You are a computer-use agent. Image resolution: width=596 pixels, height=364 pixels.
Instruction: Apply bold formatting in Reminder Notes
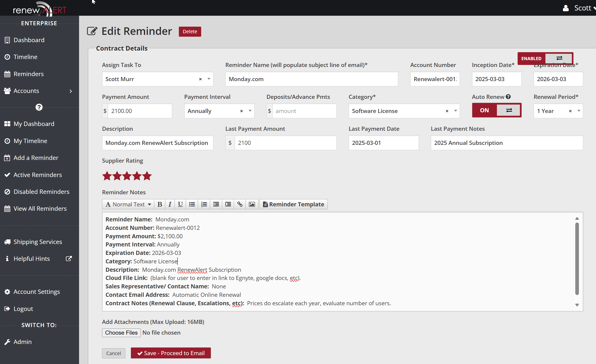click(159, 204)
